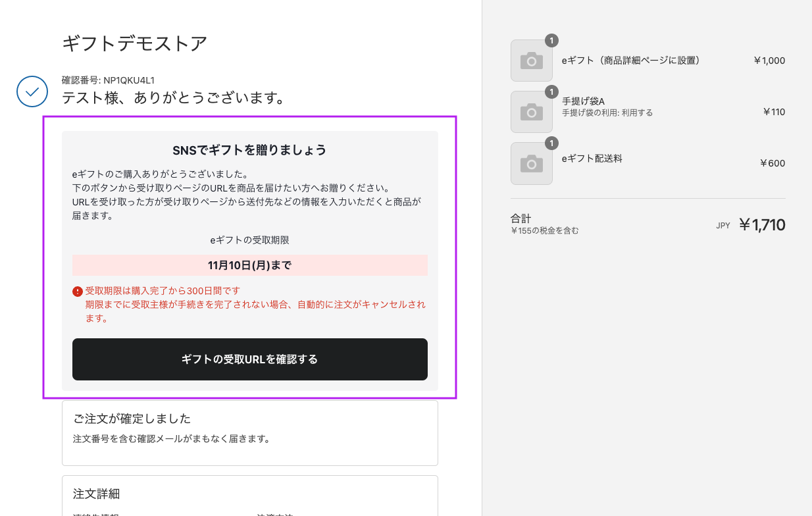Click the eギフト配送料 item name
Screen dimensions: 812x516
click(592, 159)
